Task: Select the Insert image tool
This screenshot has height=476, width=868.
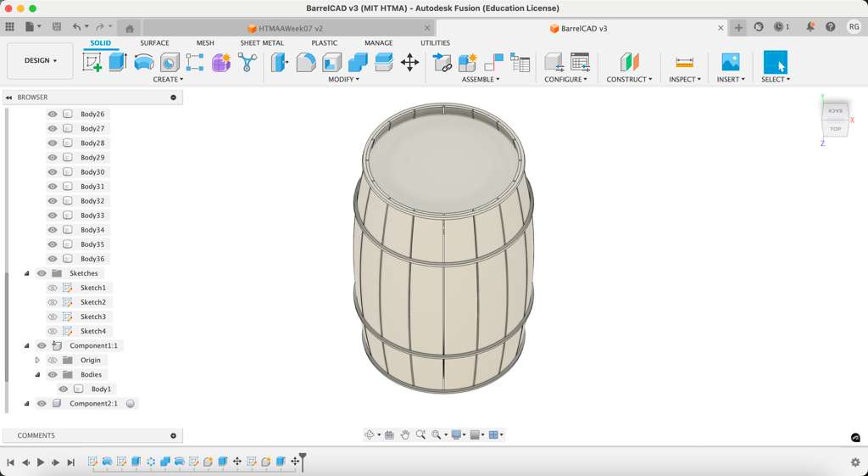Action: coord(731,62)
